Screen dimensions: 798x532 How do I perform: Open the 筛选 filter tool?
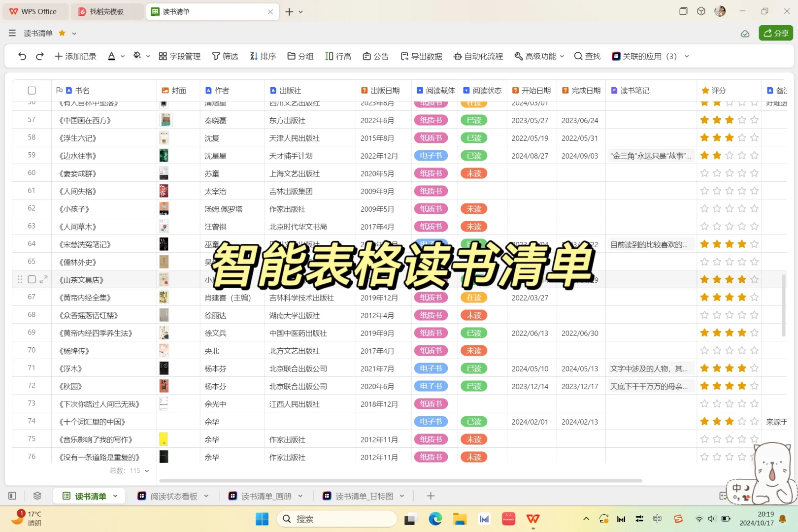(x=225, y=56)
